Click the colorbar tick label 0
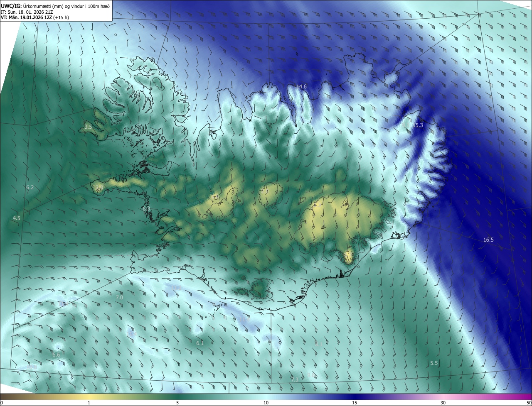This screenshot has width=532, height=406. coord(2,403)
